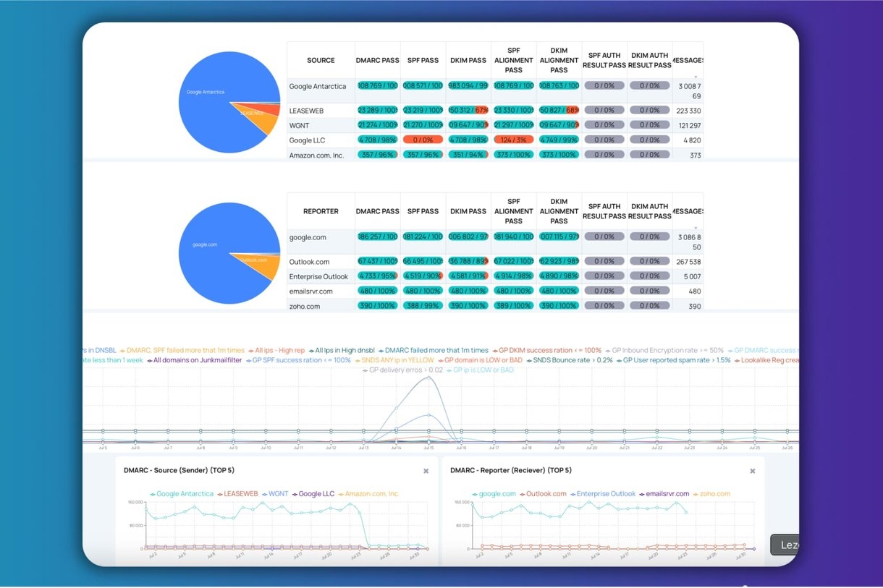The image size is (883, 588).
Task: Click sort arrow under MESSAGES in the SOURCE table
Action: click(696, 77)
